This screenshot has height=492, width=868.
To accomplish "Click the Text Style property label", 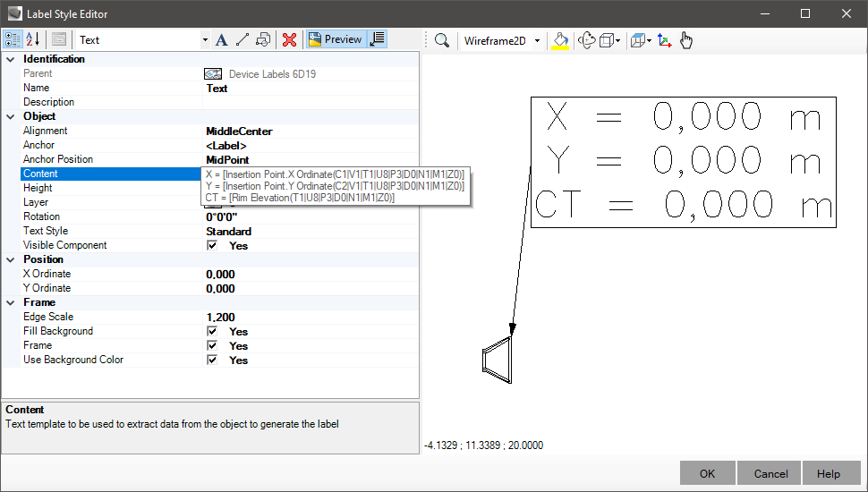I will 46,231.
